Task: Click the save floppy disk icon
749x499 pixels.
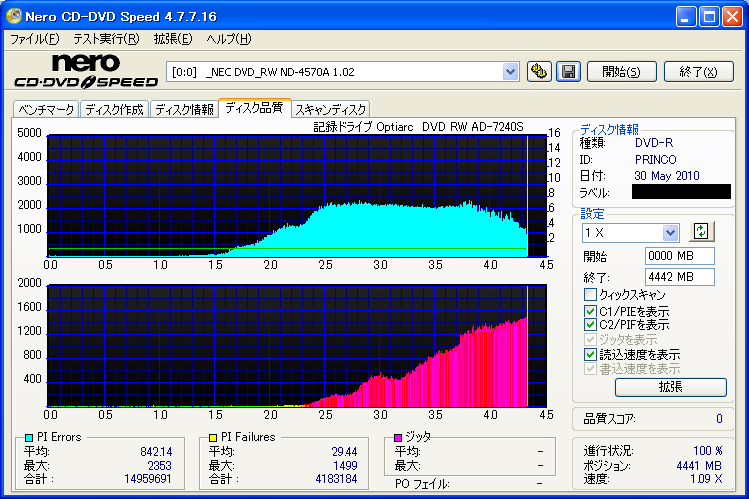Action: (x=568, y=72)
